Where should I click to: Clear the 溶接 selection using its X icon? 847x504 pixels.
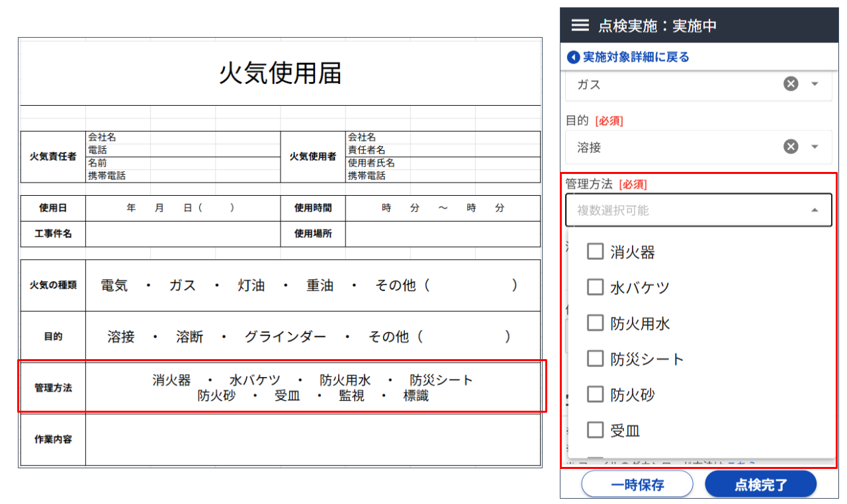click(790, 146)
